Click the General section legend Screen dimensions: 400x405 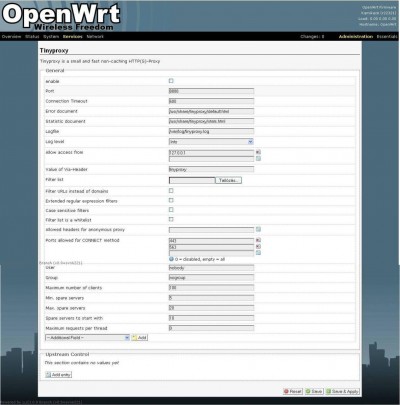pyautogui.click(x=55, y=71)
